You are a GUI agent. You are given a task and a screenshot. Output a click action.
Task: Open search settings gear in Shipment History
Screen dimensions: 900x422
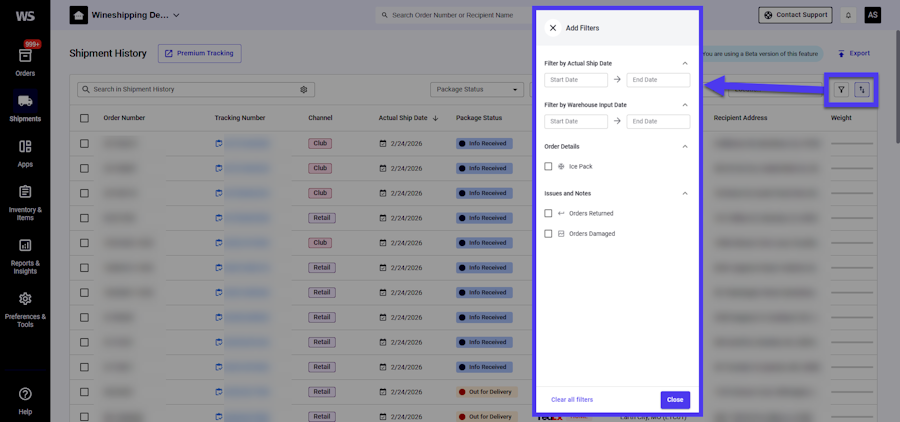click(304, 90)
